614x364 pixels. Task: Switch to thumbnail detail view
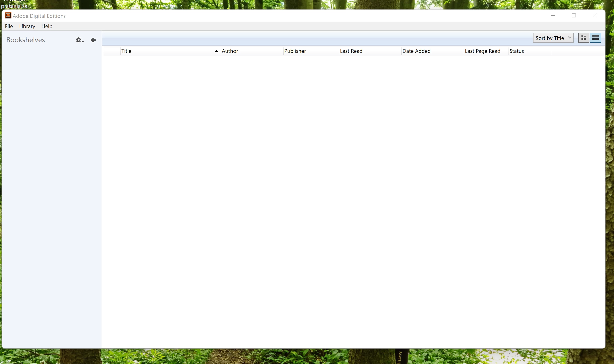583,38
